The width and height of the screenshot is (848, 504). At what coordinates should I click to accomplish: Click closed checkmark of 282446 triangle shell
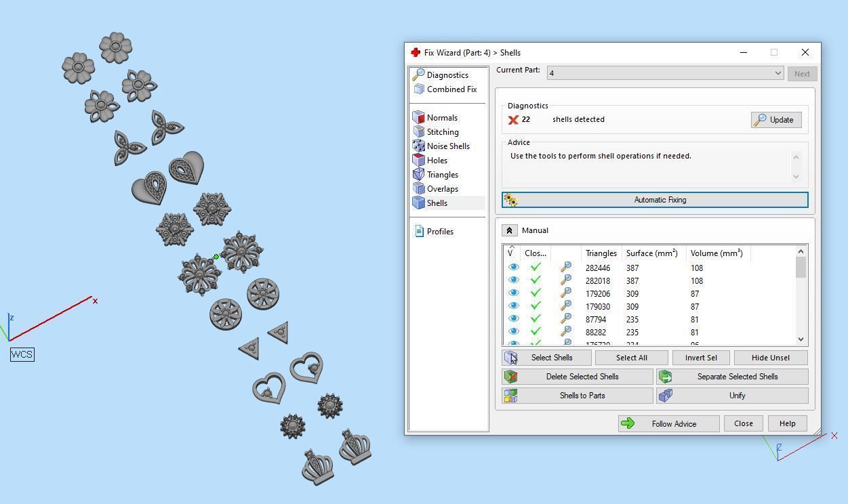tap(536, 268)
